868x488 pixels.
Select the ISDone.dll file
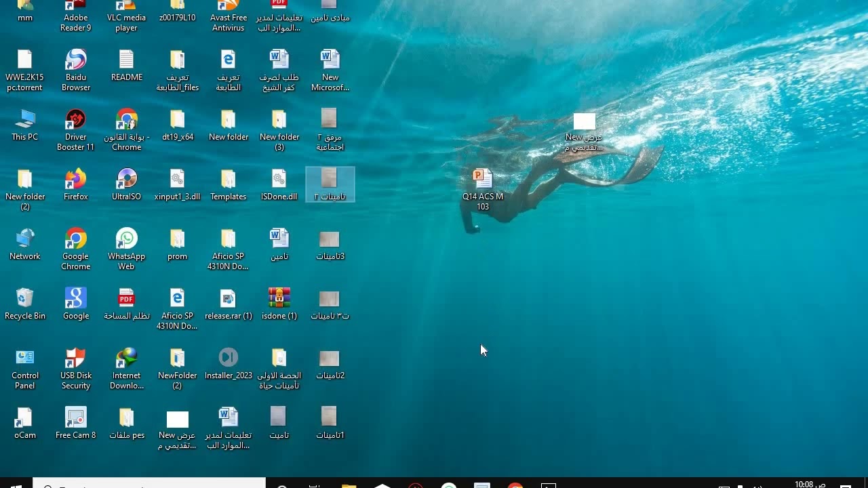click(x=279, y=185)
